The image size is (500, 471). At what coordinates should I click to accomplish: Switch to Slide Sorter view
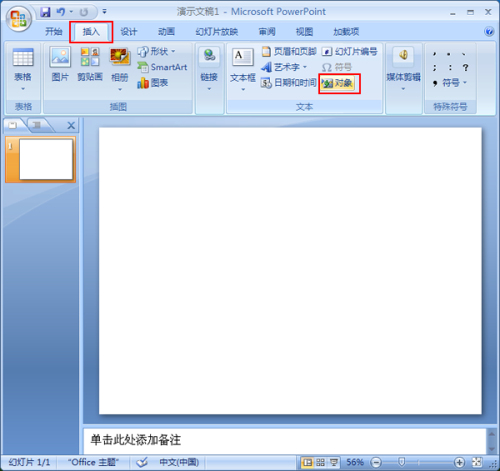click(x=320, y=462)
